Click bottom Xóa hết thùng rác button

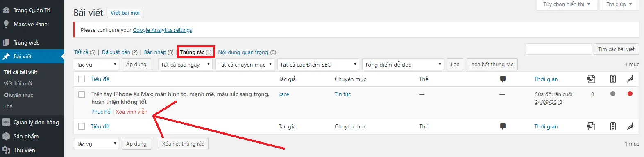tap(183, 144)
